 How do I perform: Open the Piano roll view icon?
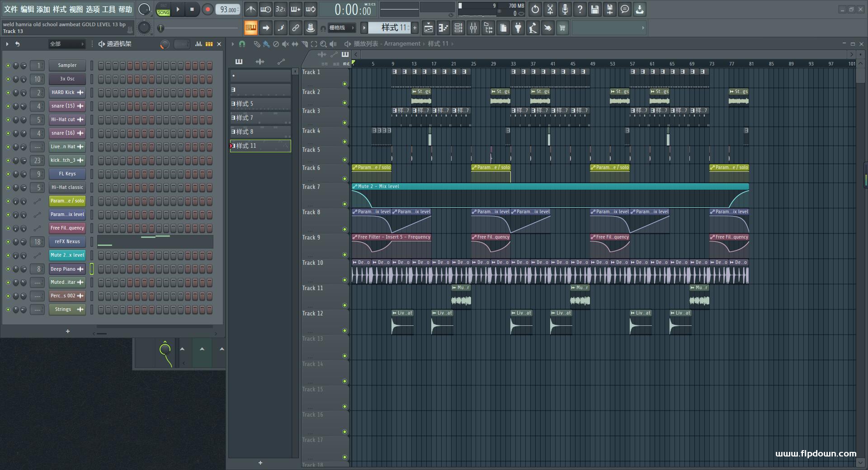[443, 28]
